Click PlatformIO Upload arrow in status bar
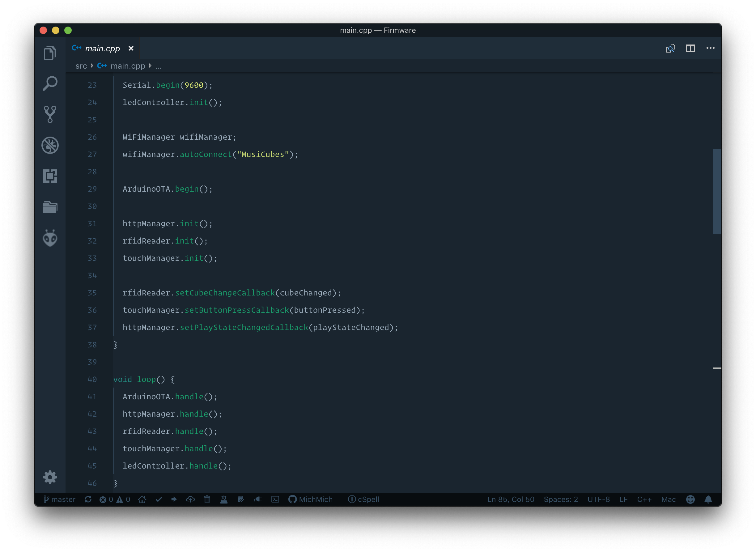 click(x=174, y=499)
